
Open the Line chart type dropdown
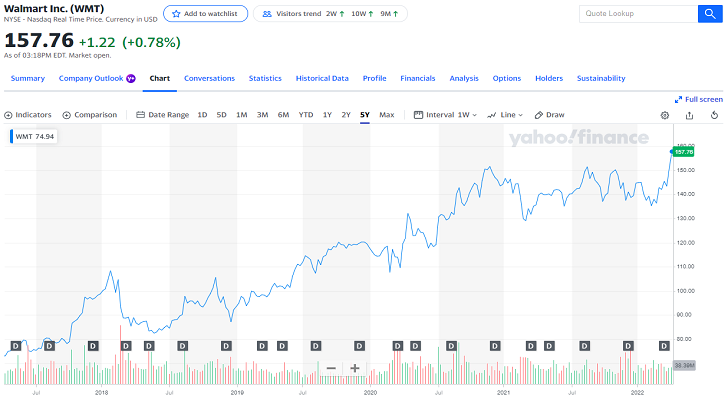coord(506,115)
